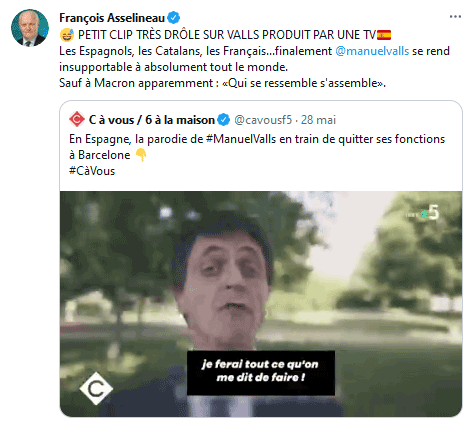Click the quoted tweet text about Barcelone

(257, 147)
